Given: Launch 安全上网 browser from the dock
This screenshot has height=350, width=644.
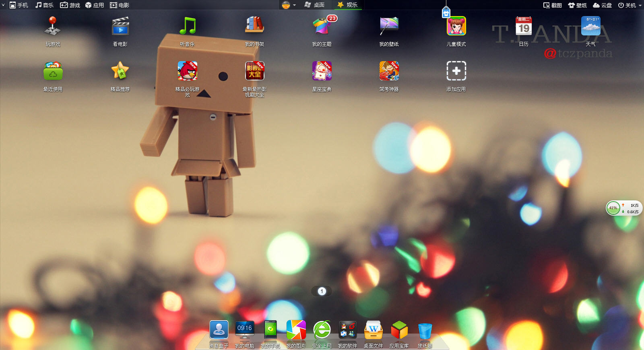Looking at the screenshot, I should (x=322, y=330).
